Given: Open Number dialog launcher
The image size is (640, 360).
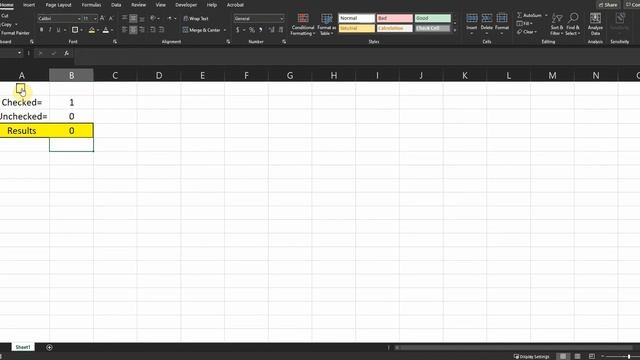Looking at the screenshot, I should (284, 42).
